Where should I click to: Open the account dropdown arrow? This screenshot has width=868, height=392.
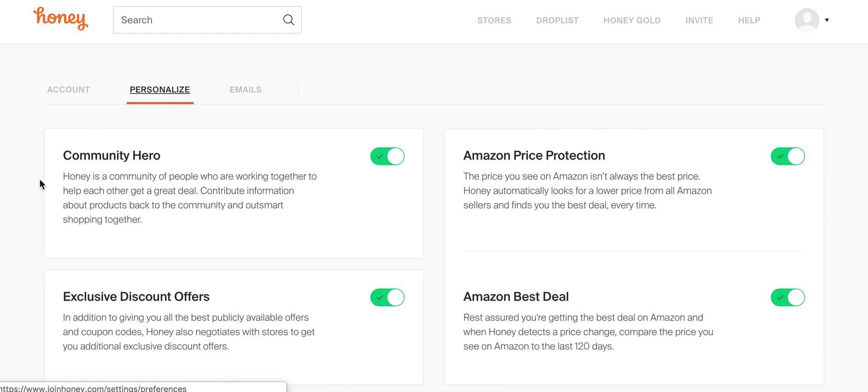[827, 20]
